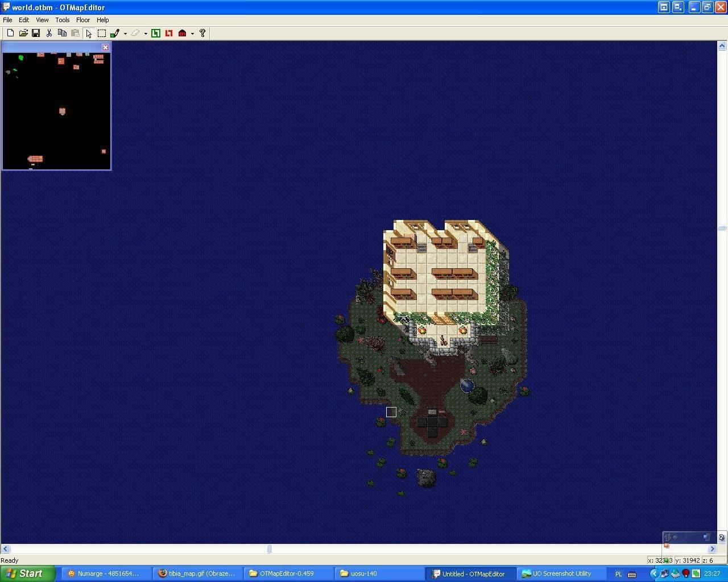
Task: Click the horizontal scrollbar thumb
Action: click(269, 549)
